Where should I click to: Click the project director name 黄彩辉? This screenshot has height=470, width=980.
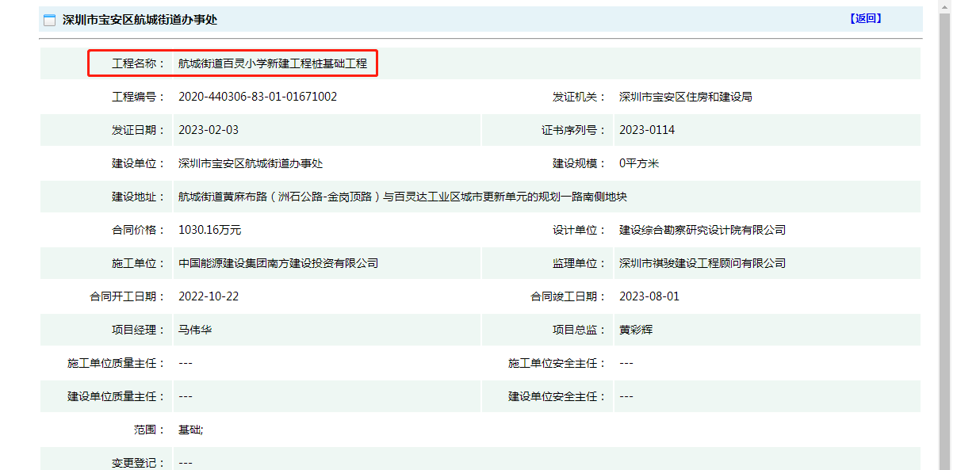[x=636, y=330]
